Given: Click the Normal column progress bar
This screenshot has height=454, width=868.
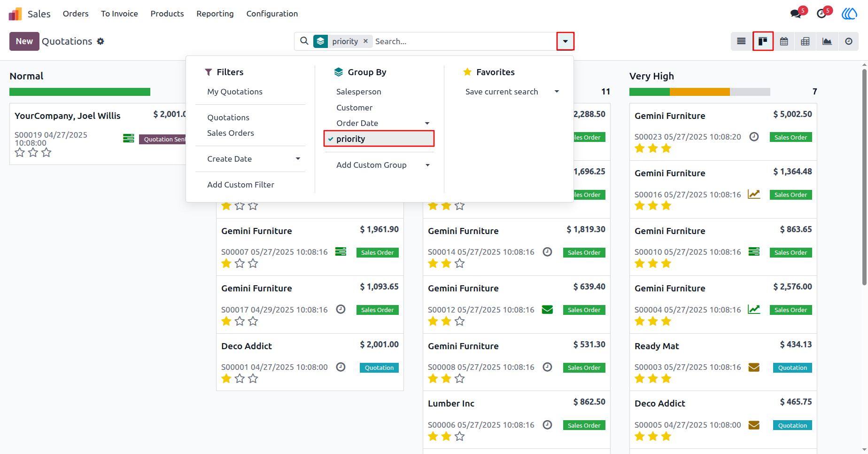Looking at the screenshot, I should point(80,92).
